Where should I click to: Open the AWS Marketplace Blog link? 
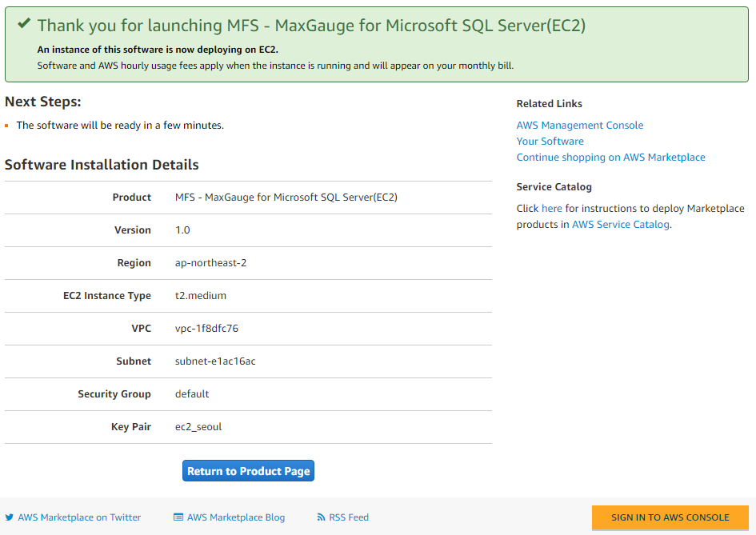point(236,517)
